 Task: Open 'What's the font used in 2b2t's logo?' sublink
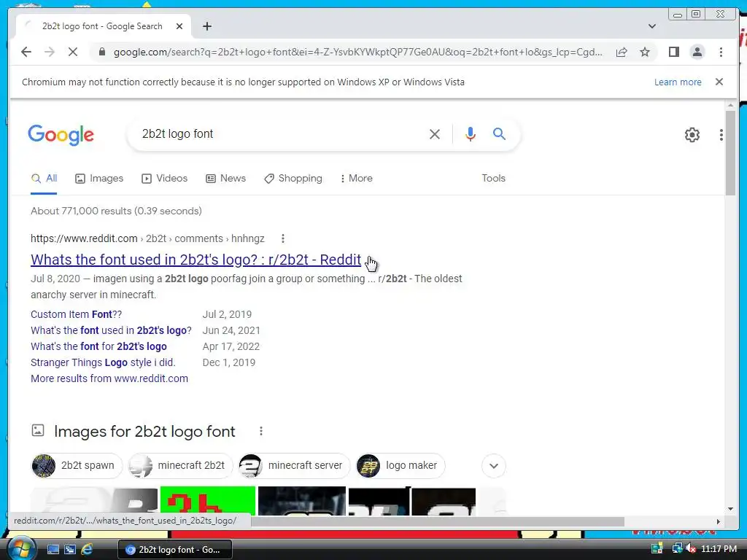pos(111,330)
